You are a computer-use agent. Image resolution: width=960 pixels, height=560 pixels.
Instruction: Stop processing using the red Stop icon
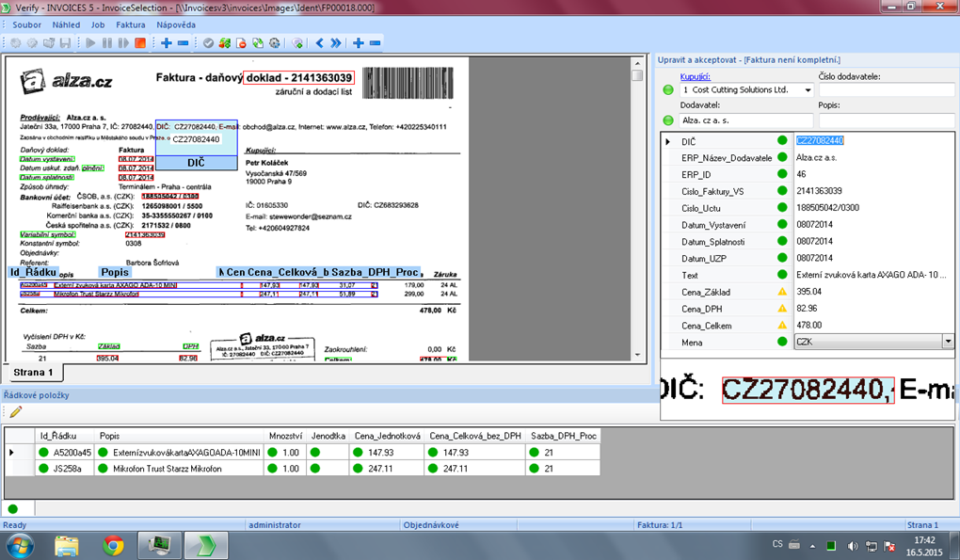pyautogui.click(x=139, y=41)
